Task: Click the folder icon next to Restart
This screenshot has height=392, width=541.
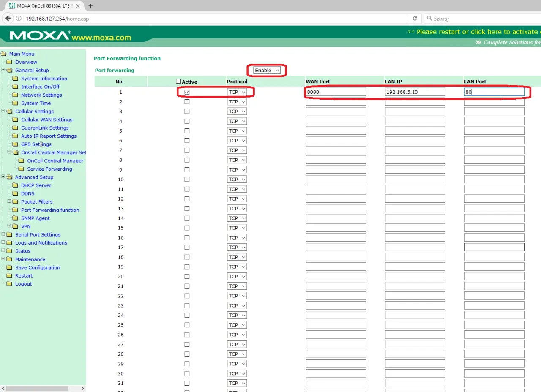Action: tap(9, 276)
